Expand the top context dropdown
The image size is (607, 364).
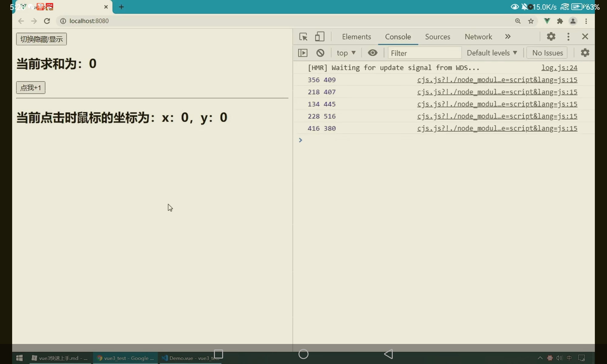[346, 53]
